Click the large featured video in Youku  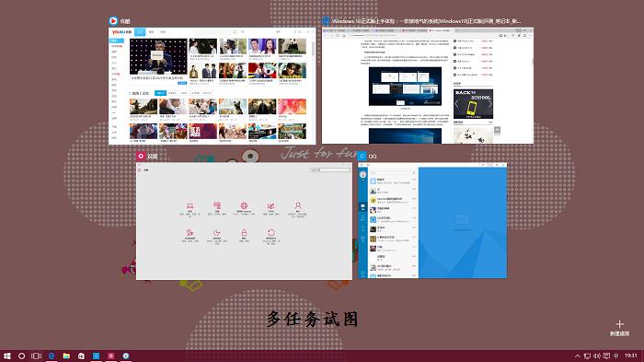(158, 57)
